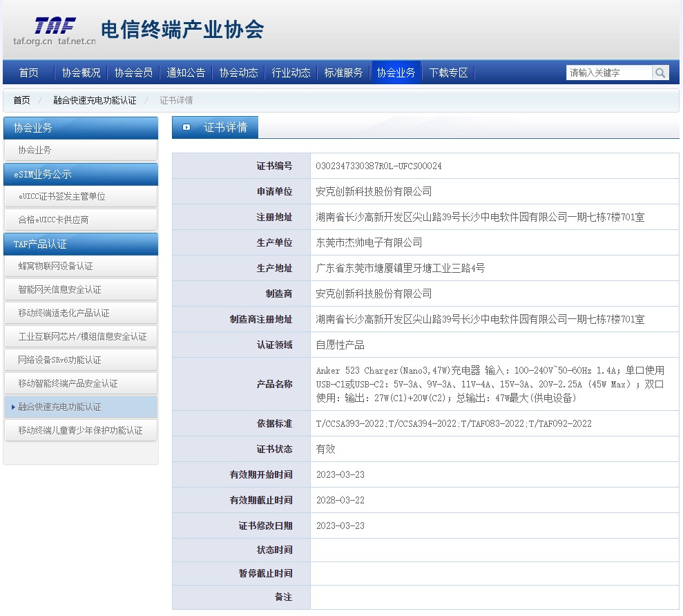Click the 暂停截止时间 row label
This screenshot has height=616, width=683.
coord(265,573)
